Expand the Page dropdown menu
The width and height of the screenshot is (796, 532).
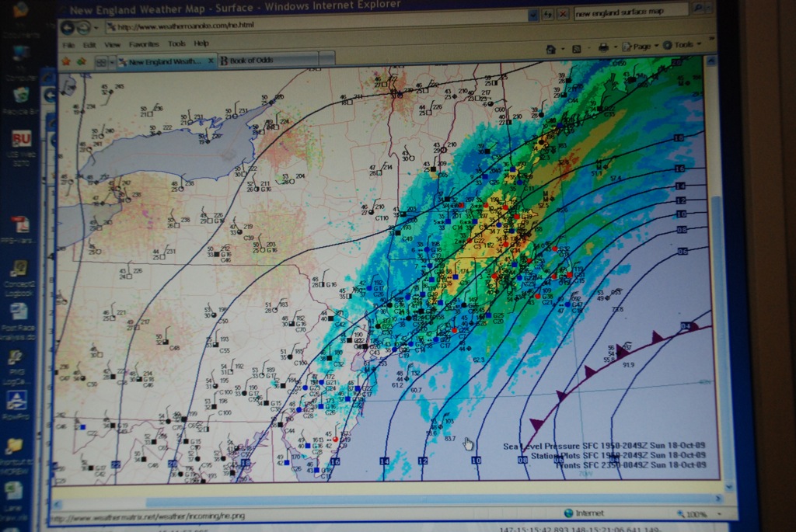coord(640,47)
